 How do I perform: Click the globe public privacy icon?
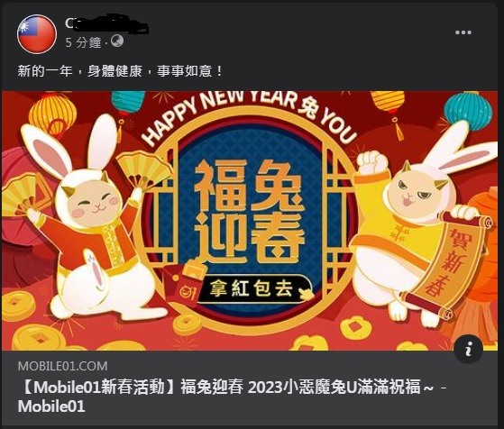tap(117, 41)
